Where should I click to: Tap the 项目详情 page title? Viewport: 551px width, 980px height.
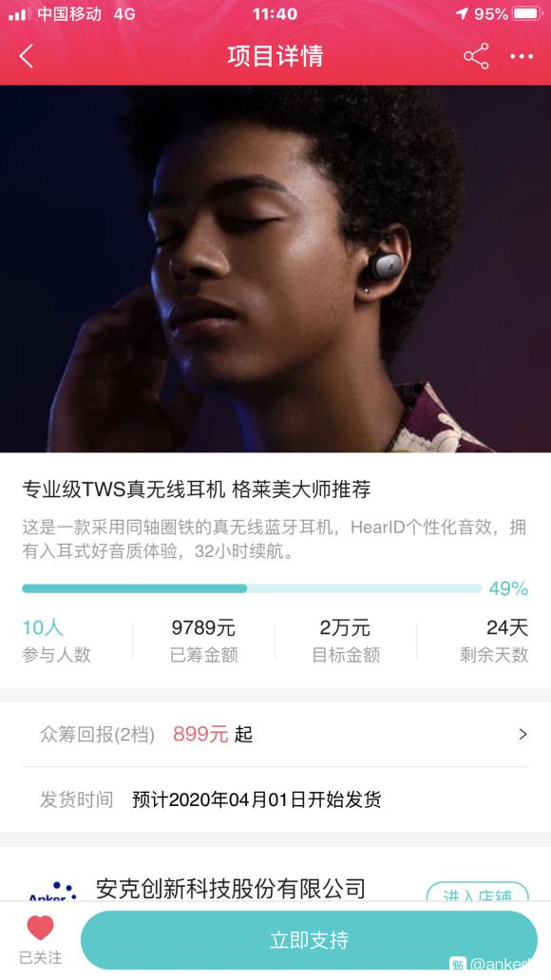[275, 56]
